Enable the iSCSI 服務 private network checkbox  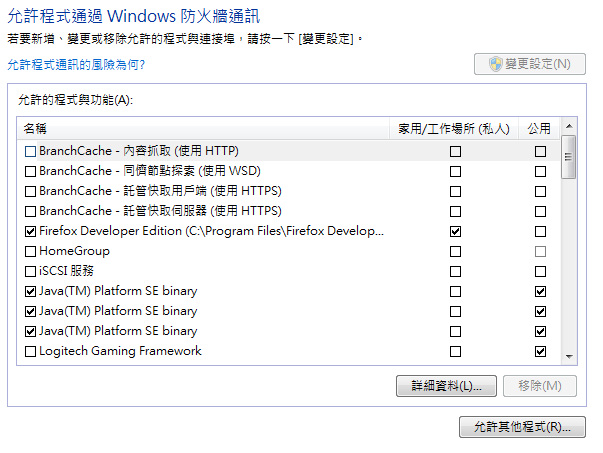click(x=455, y=271)
